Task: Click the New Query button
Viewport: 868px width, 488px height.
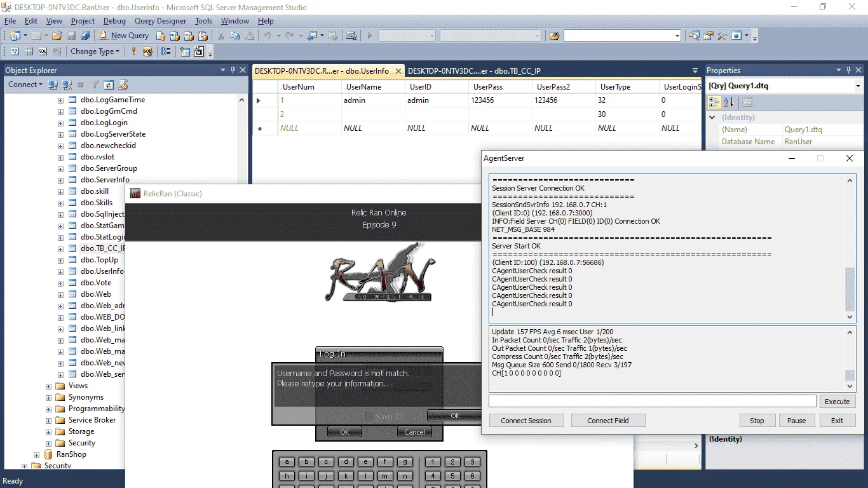Action: (125, 36)
